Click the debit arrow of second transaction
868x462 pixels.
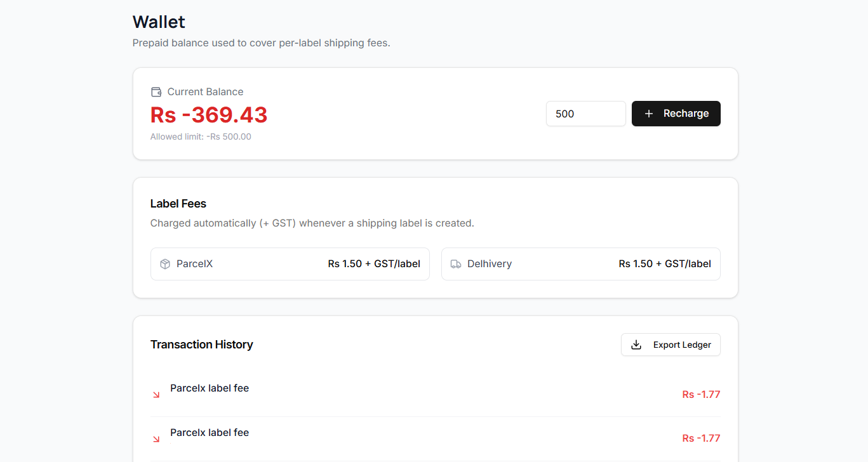[156, 439]
